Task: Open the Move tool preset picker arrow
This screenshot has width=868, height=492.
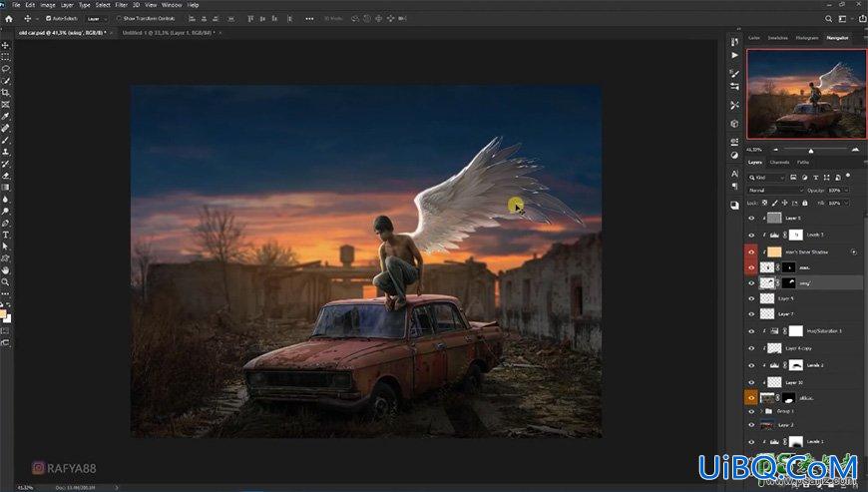Action: pos(37,18)
